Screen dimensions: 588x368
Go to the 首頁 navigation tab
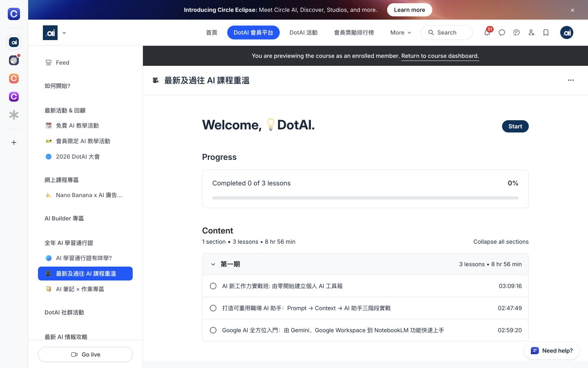(212, 33)
